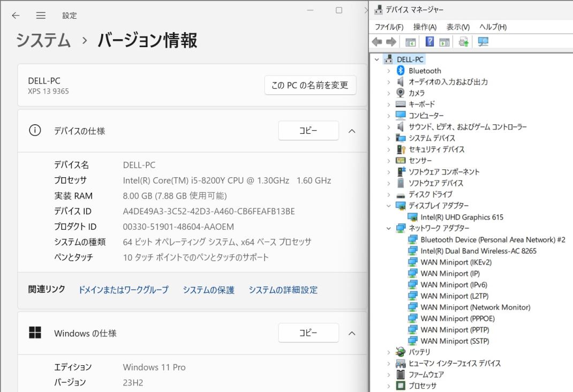Collapse the ネットワーク アダプター node
Screen dimensions: 573x392
pyautogui.click(x=389, y=228)
